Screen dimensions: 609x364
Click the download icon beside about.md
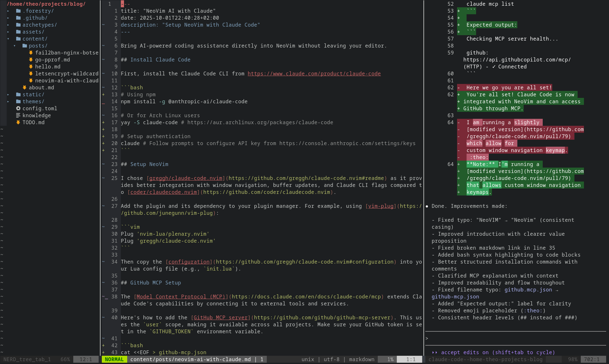tap(25, 87)
